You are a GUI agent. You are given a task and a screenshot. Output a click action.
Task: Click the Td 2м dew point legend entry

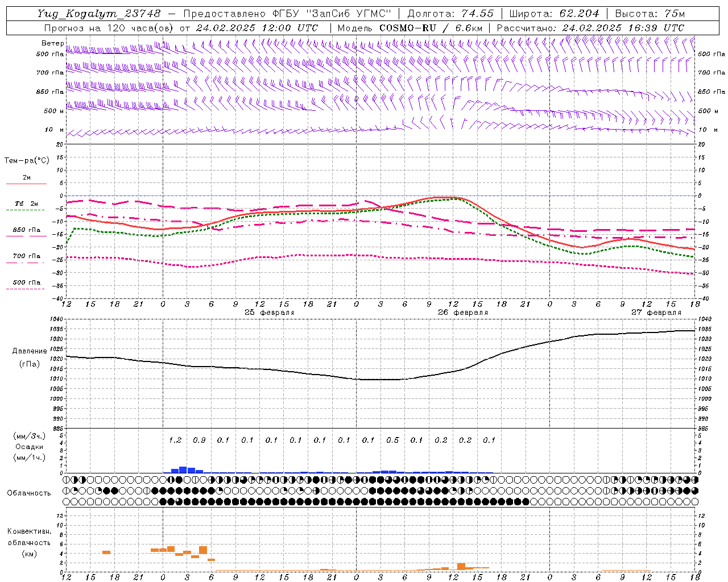(27, 204)
